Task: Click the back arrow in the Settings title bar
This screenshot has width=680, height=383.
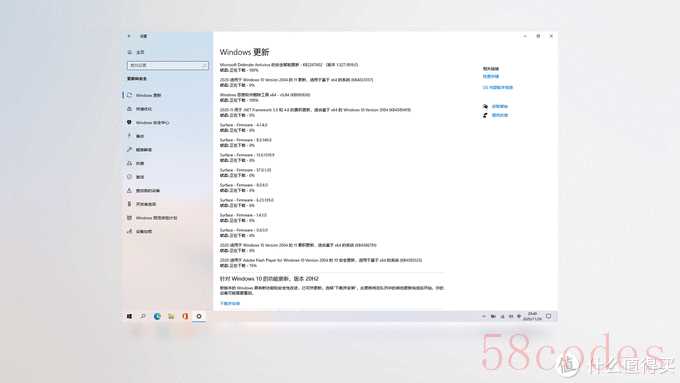Action: [129, 36]
